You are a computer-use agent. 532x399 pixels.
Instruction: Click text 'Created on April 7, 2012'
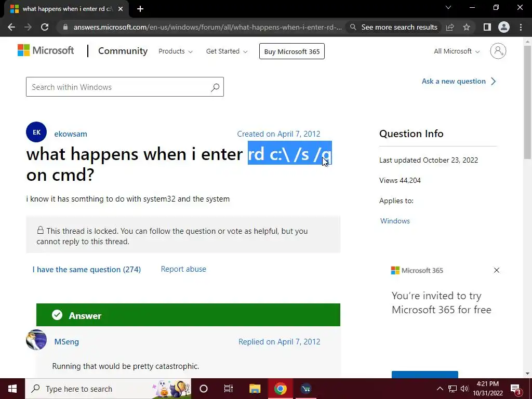pos(278,134)
